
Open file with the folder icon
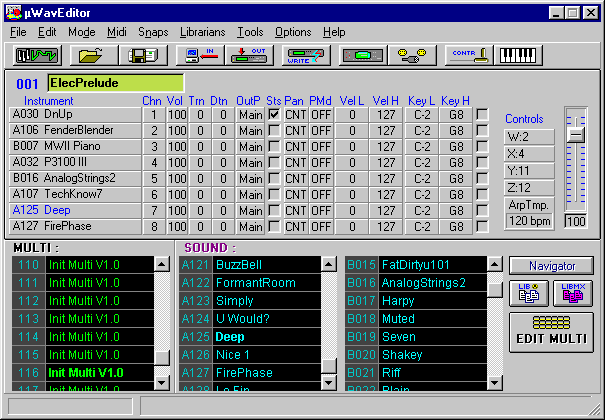pyautogui.click(x=89, y=55)
